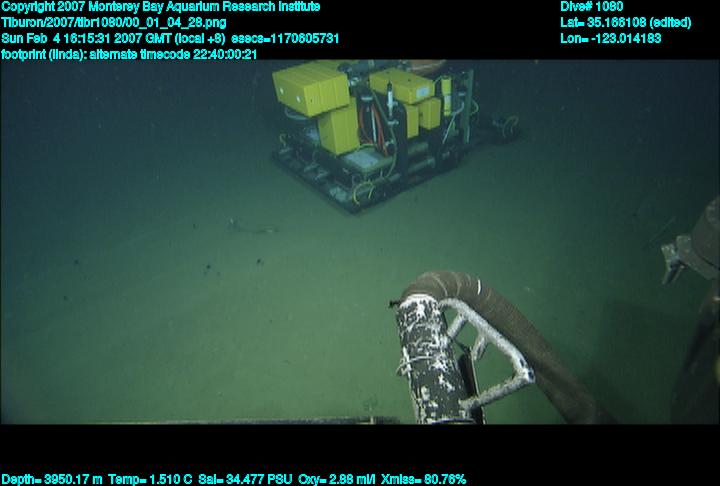
Task: Click the salinity readout 'Sal= 34.477 PSU'
Action: pos(245,479)
